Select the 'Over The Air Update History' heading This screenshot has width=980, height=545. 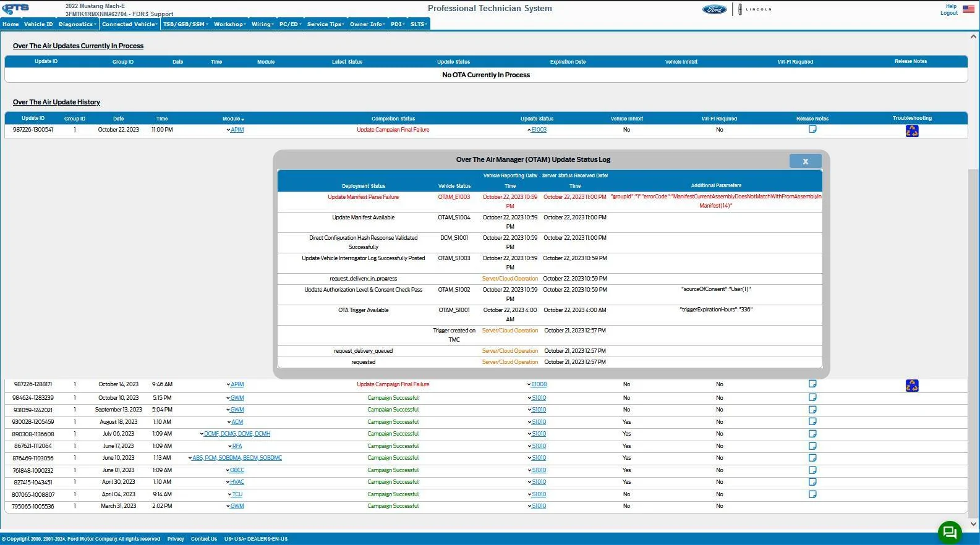click(x=56, y=102)
